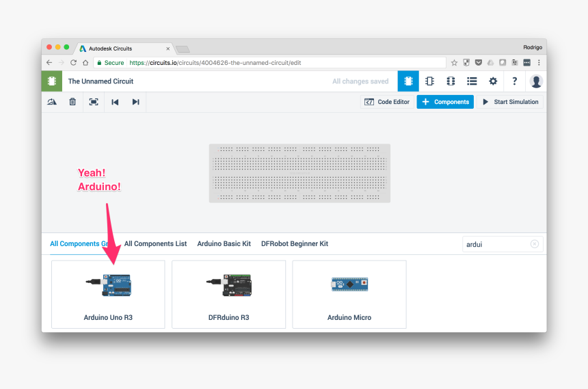The height and width of the screenshot is (389, 588).
Task: Click the rotate/mirror component icon
Action: tap(52, 102)
